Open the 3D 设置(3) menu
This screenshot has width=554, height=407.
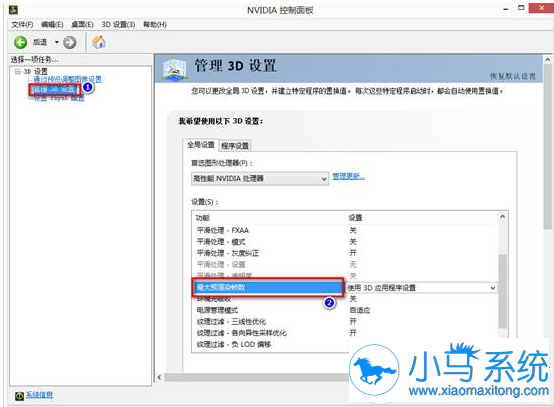118,24
